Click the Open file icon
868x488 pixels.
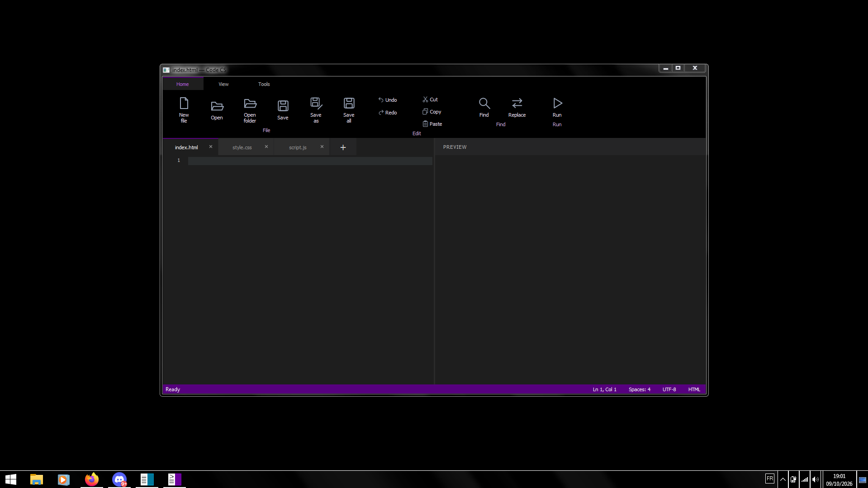(x=217, y=110)
